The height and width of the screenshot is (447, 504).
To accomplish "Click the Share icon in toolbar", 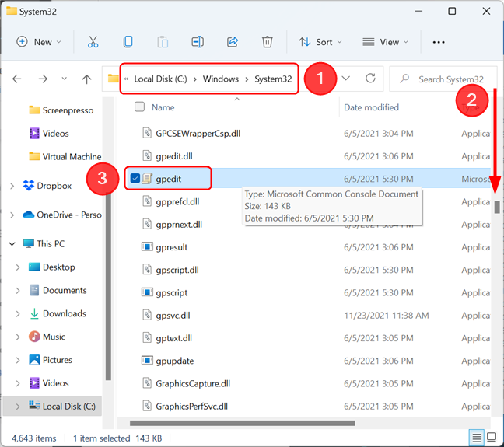I will point(232,42).
